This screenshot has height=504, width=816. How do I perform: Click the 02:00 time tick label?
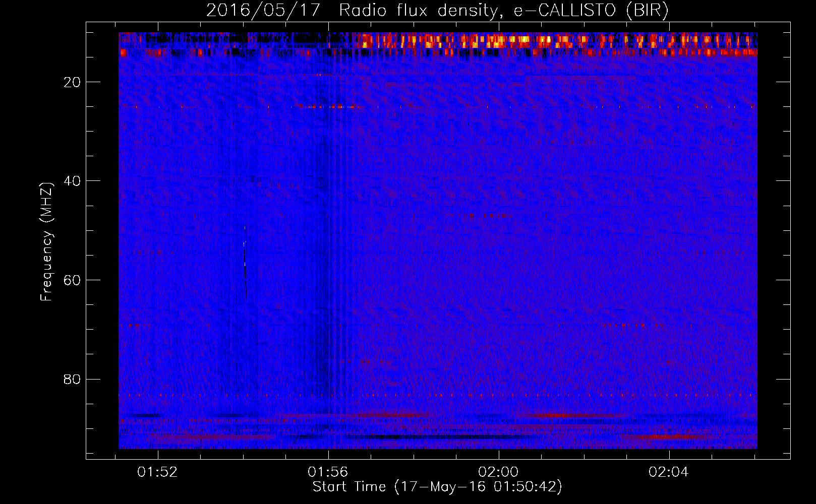(x=499, y=472)
